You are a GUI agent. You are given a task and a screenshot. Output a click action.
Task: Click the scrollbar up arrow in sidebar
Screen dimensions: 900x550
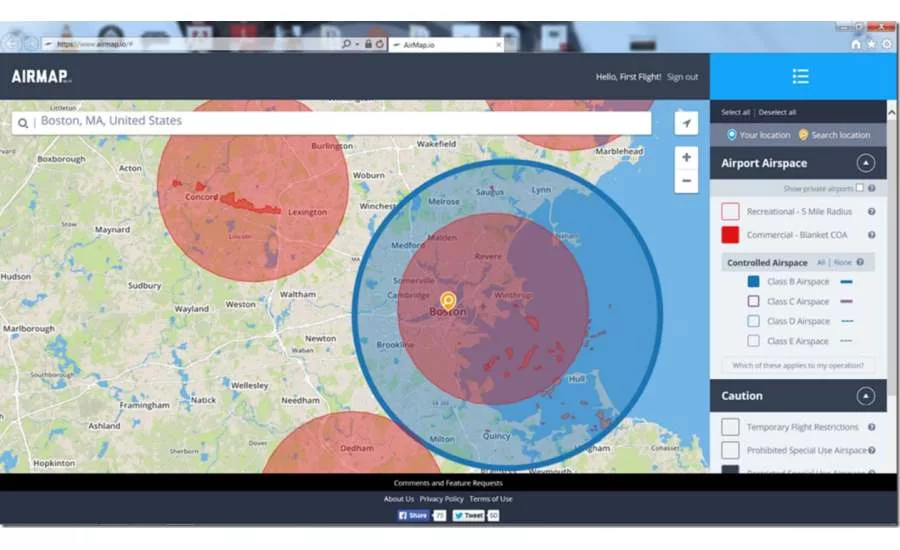(891, 113)
